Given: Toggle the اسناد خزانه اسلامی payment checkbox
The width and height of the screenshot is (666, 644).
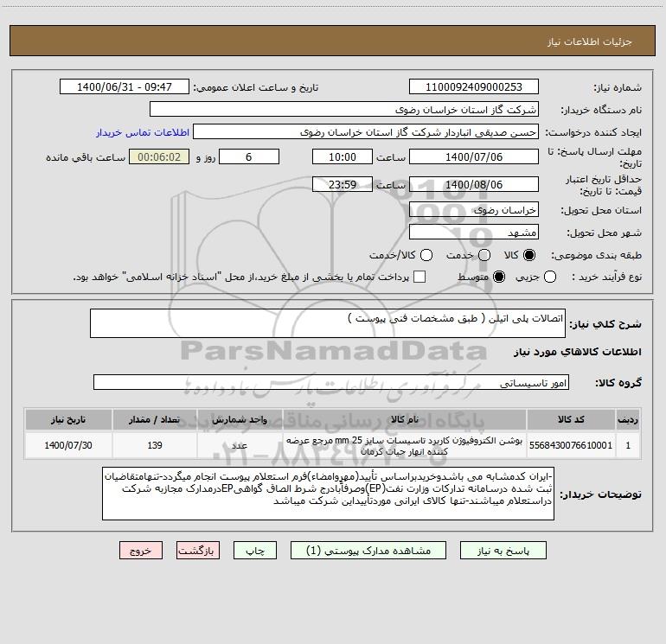Looking at the screenshot, I should 419,277.
